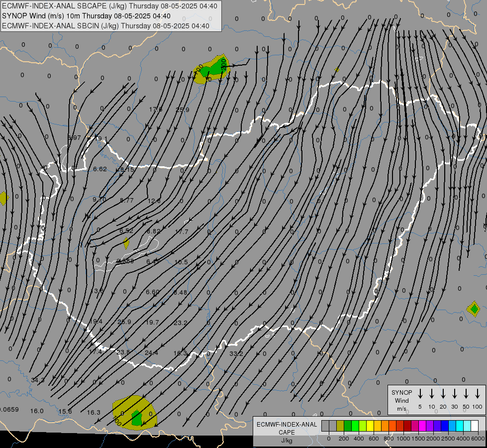Click the SBCIN value 6.60
The height and width of the screenshot is (448, 487).
(x=153, y=292)
